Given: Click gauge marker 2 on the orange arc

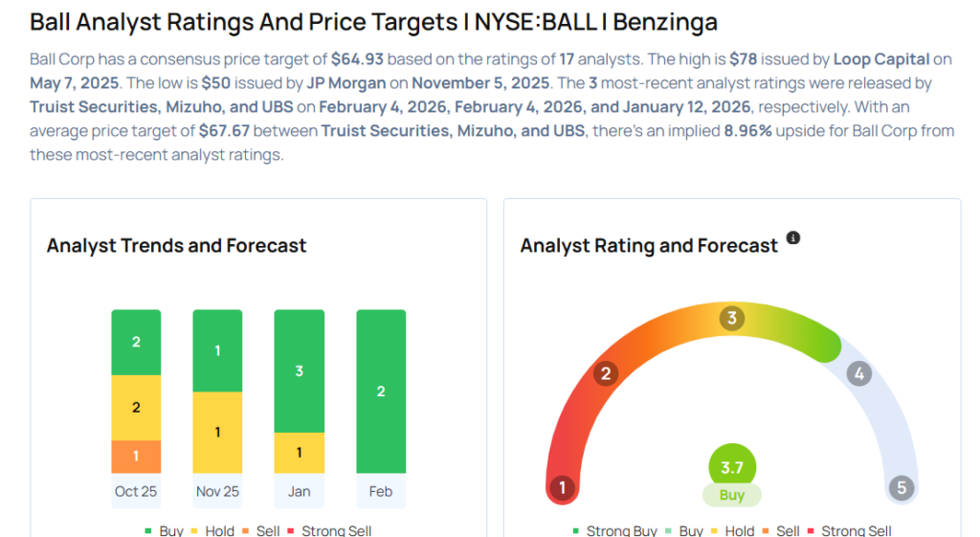Looking at the screenshot, I should (x=605, y=373).
